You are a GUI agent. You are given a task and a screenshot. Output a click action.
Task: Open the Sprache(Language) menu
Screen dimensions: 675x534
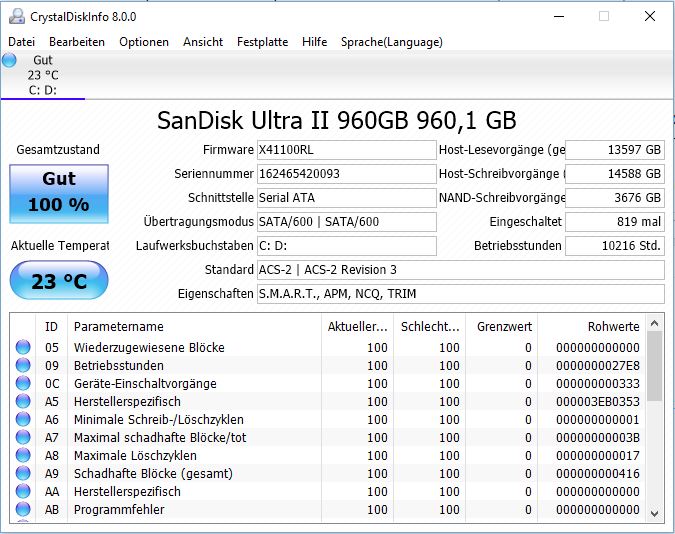(392, 42)
